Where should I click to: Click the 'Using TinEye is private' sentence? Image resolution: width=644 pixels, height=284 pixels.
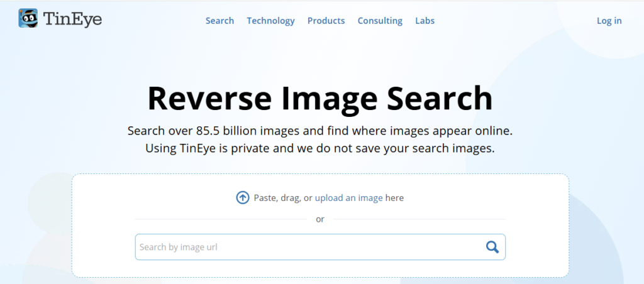320,148
